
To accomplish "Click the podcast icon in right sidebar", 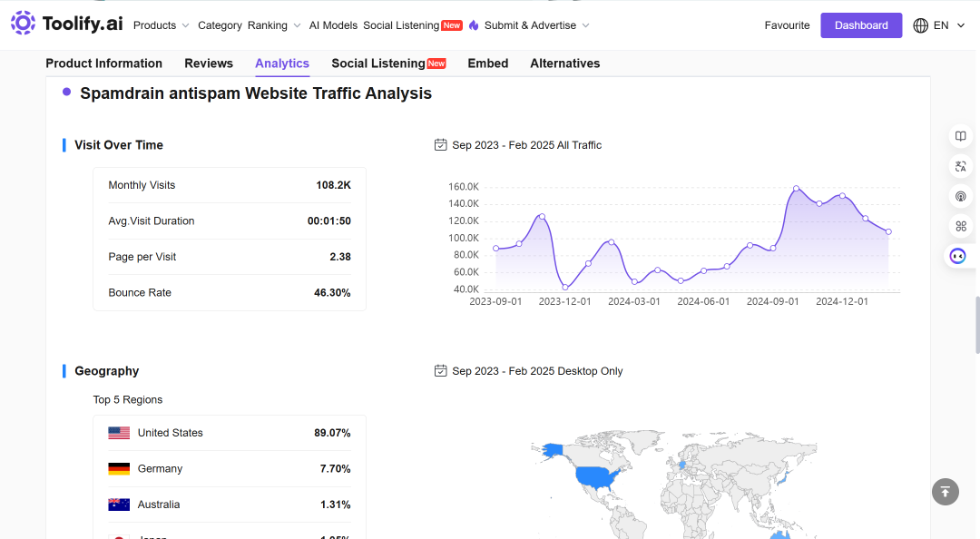I will coord(961,196).
